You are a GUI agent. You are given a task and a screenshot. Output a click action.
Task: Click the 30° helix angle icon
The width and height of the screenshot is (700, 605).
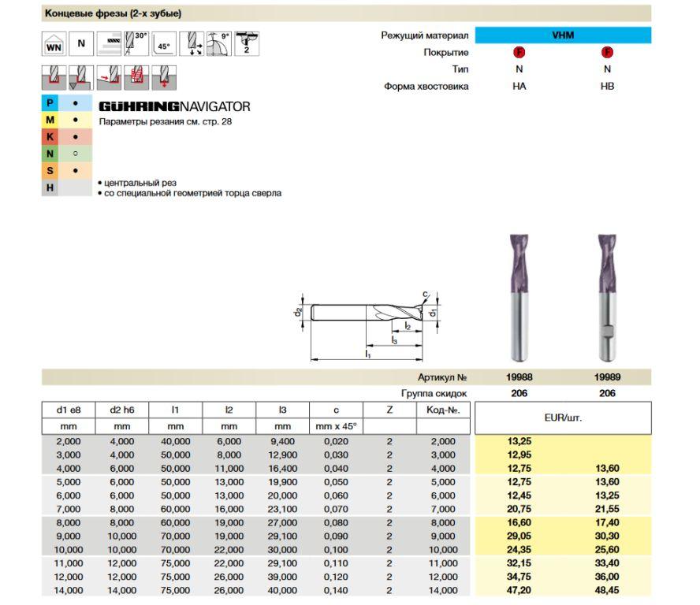pyautogui.click(x=137, y=43)
